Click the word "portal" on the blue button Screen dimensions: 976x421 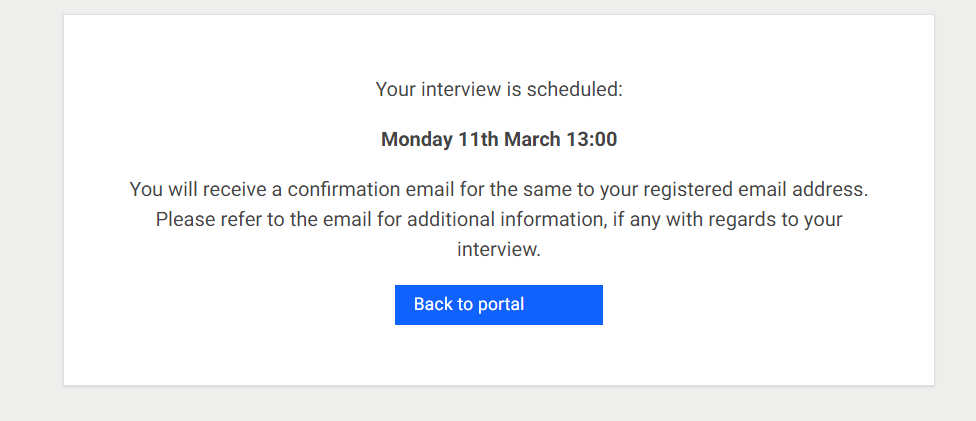[x=499, y=305]
